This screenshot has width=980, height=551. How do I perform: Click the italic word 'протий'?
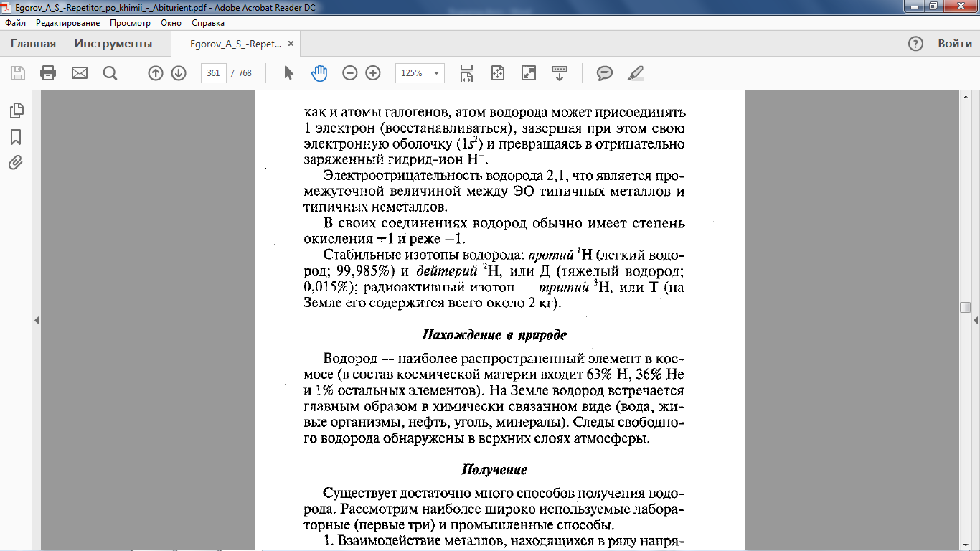point(552,255)
